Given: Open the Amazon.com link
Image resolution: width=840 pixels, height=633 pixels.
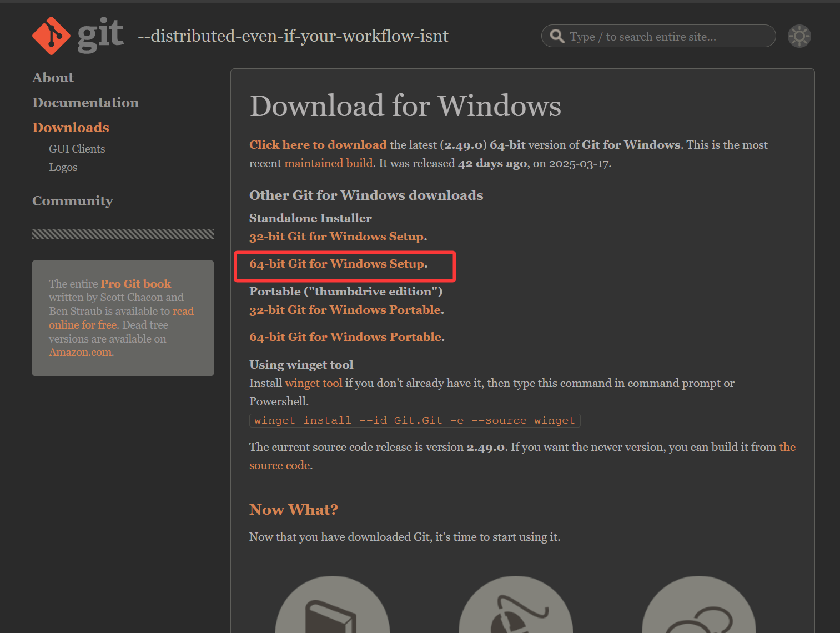Looking at the screenshot, I should click(x=81, y=352).
